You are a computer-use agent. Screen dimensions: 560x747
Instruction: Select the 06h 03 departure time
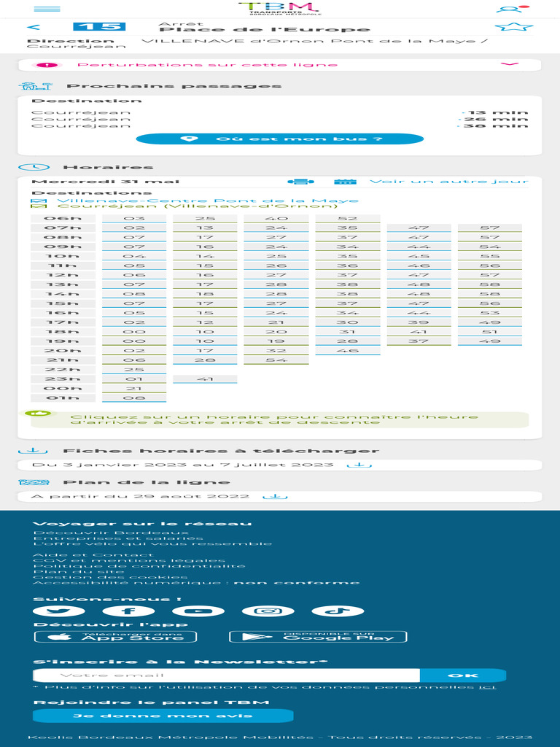(134, 219)
